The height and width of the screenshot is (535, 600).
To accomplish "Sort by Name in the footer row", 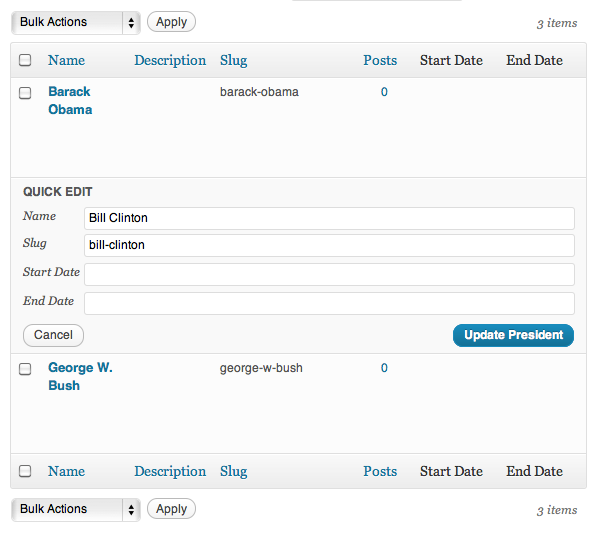I will [67, 471].
